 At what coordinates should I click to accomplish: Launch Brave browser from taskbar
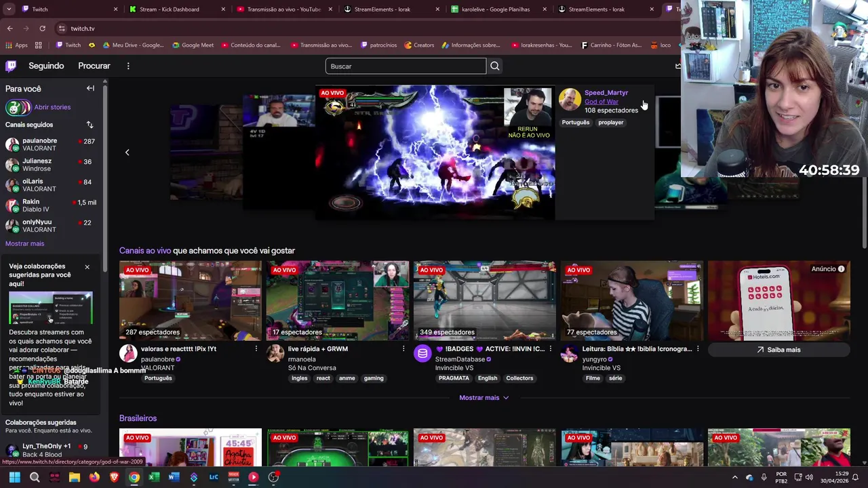(114, 477)
